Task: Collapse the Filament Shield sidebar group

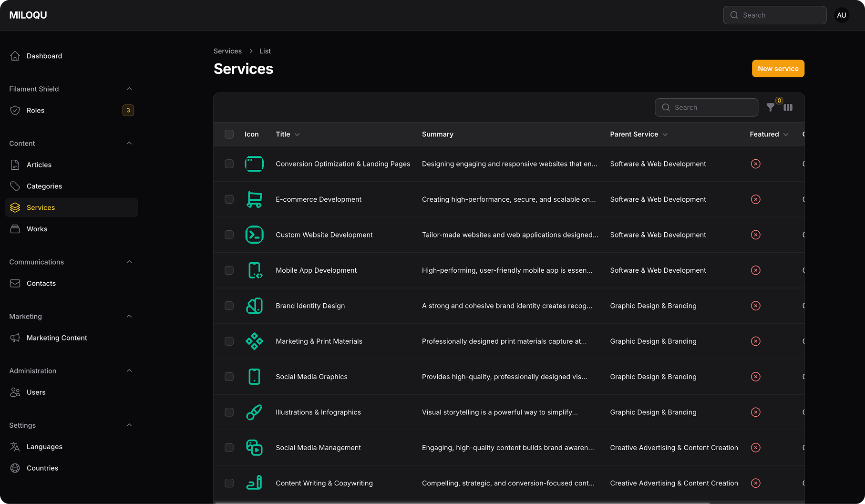Action: click(x=129, y=89)
